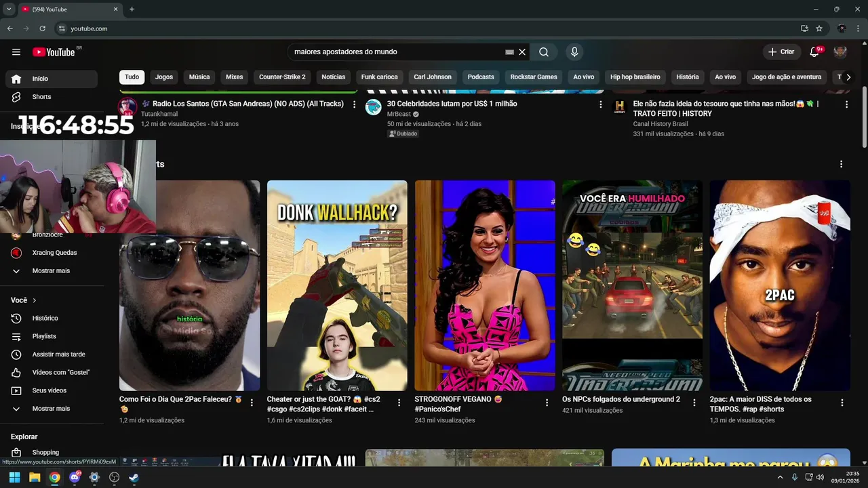Select the Counter-Strike 2 filter chip
Viewport: 868px width, 488px height.
[282, 77]
